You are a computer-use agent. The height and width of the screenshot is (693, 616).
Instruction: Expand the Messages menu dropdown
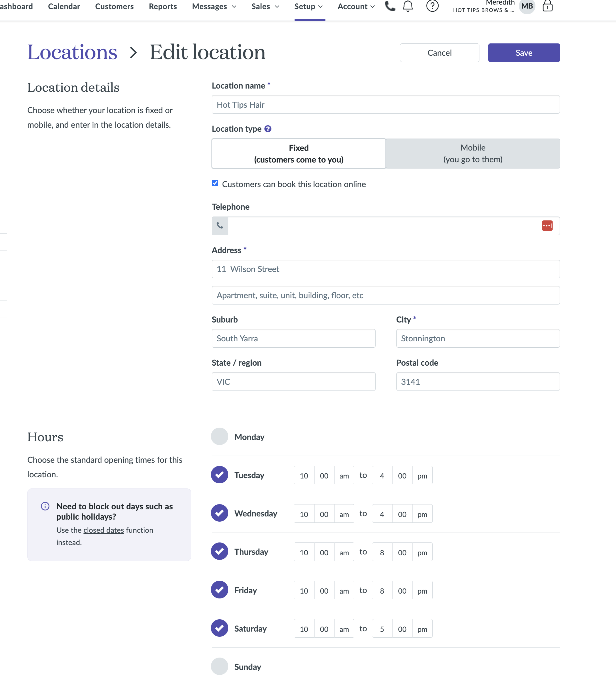click(x=214, y=7)
